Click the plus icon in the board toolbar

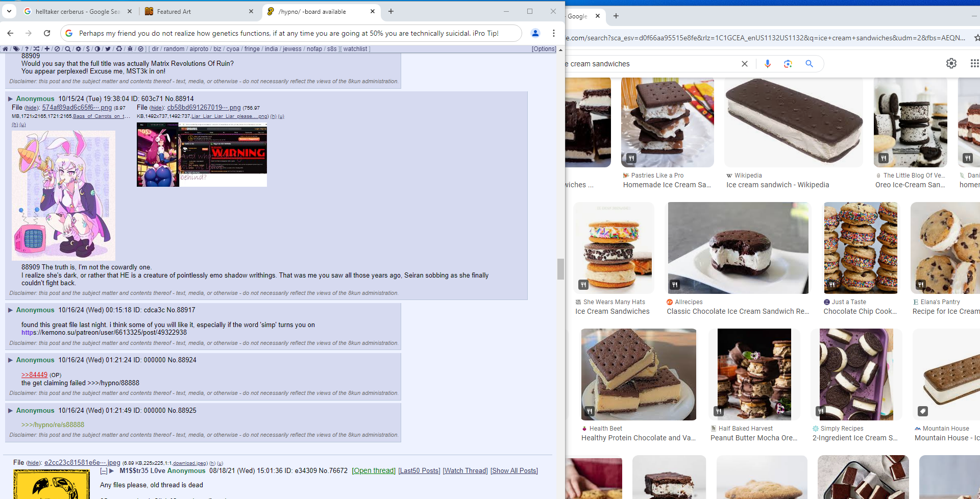[x=47, y=49]
